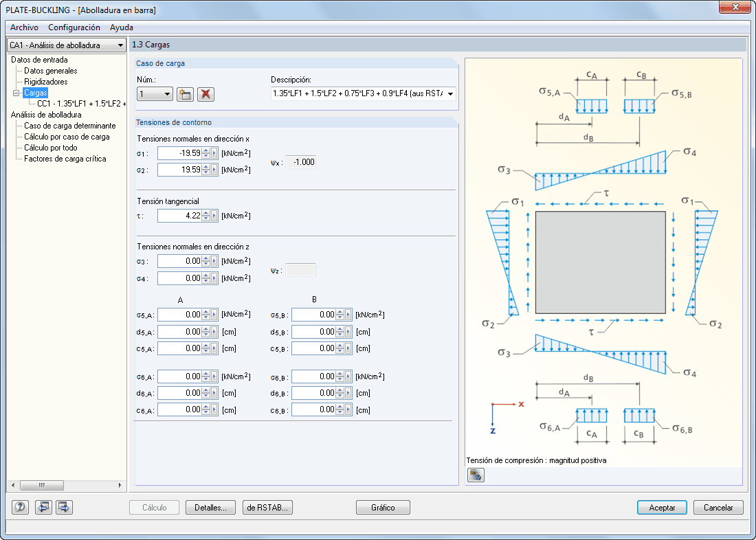Click the Detalles... button
Viewport: 756px width, 540px height.
210,508
